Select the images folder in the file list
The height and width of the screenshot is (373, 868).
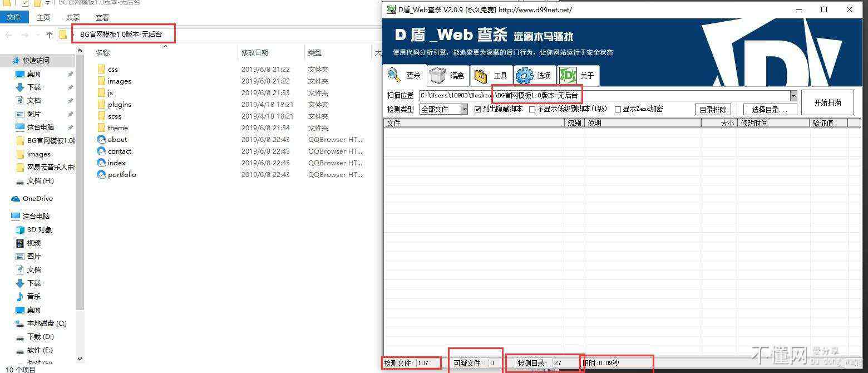tap(119, 81)
